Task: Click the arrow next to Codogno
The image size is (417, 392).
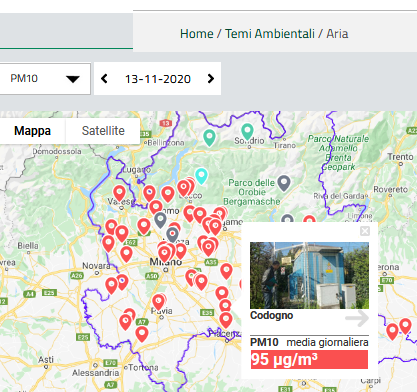Action: (357, 318)
